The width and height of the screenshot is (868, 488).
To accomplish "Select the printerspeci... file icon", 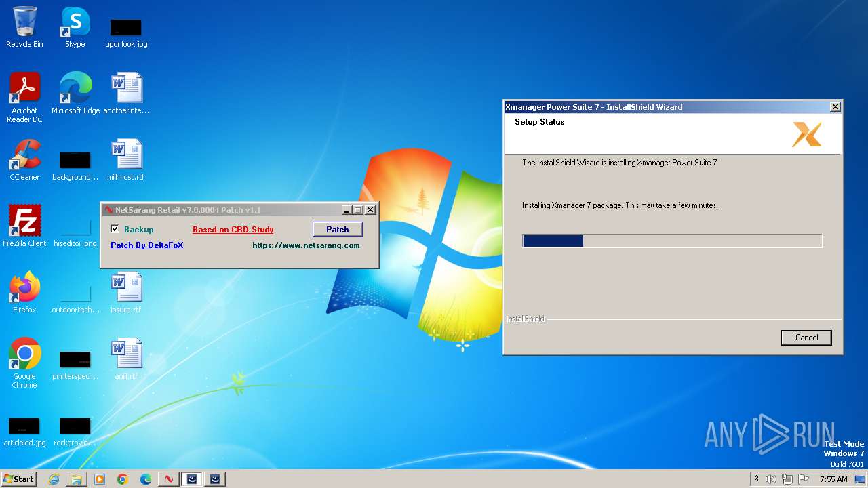I will 75,365.
